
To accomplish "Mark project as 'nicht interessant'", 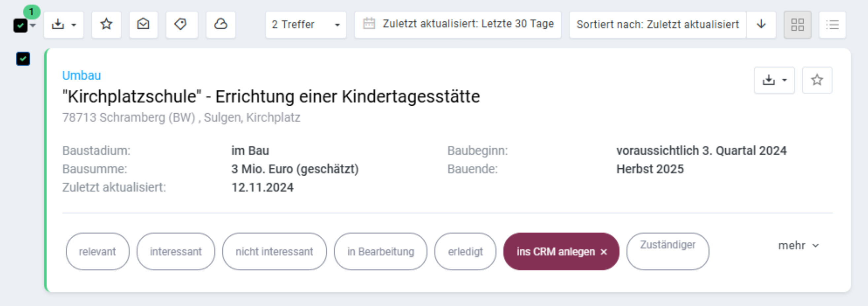I will point(274,252).
